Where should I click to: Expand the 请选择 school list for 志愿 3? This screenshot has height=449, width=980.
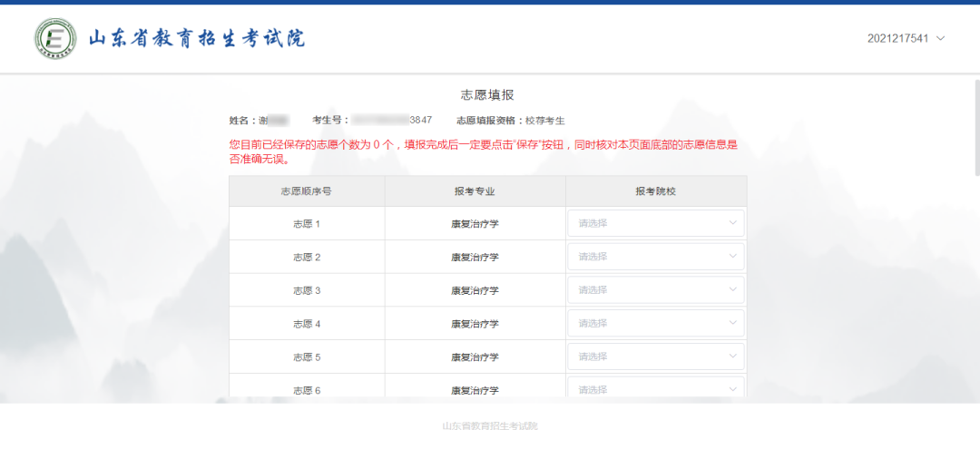point(656,290)
